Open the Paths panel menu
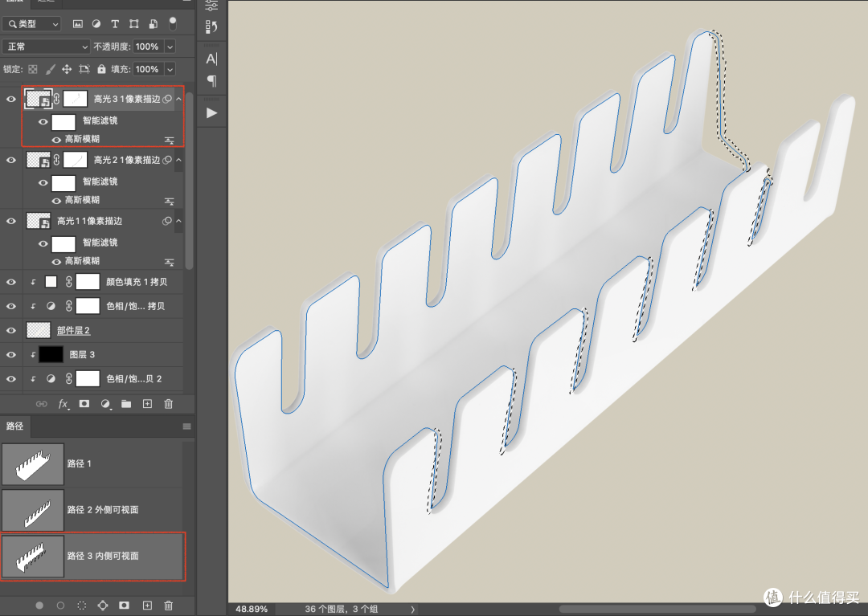Viewport: 868px width, 616px height. (x=187, y=426)
